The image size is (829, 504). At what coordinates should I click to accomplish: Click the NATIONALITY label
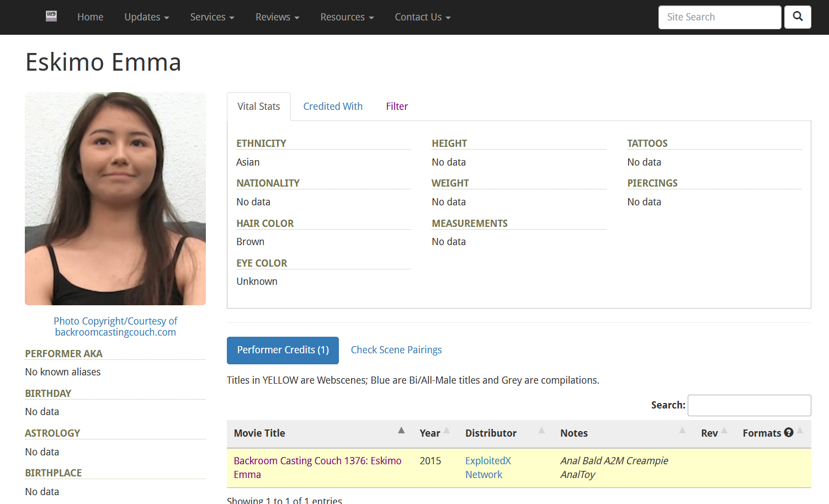tap(268, 183)
